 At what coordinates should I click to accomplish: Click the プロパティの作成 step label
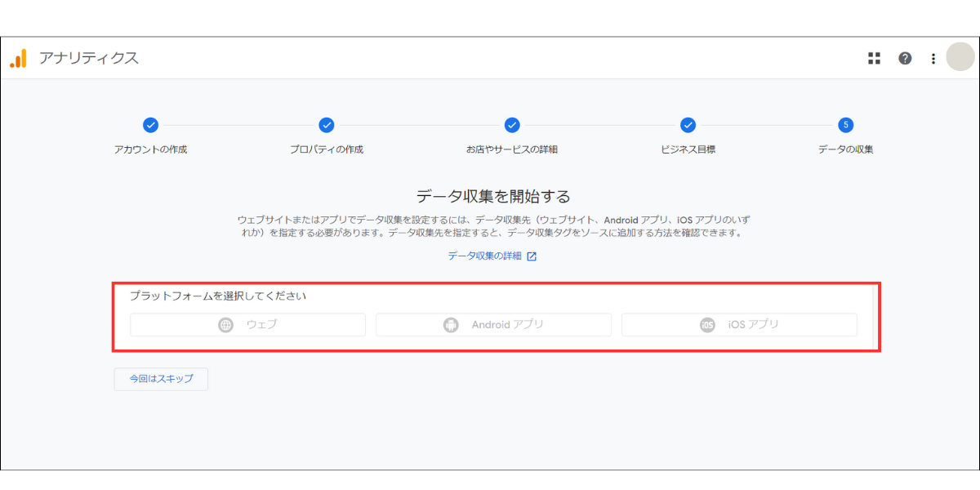(x=327, y=149)
